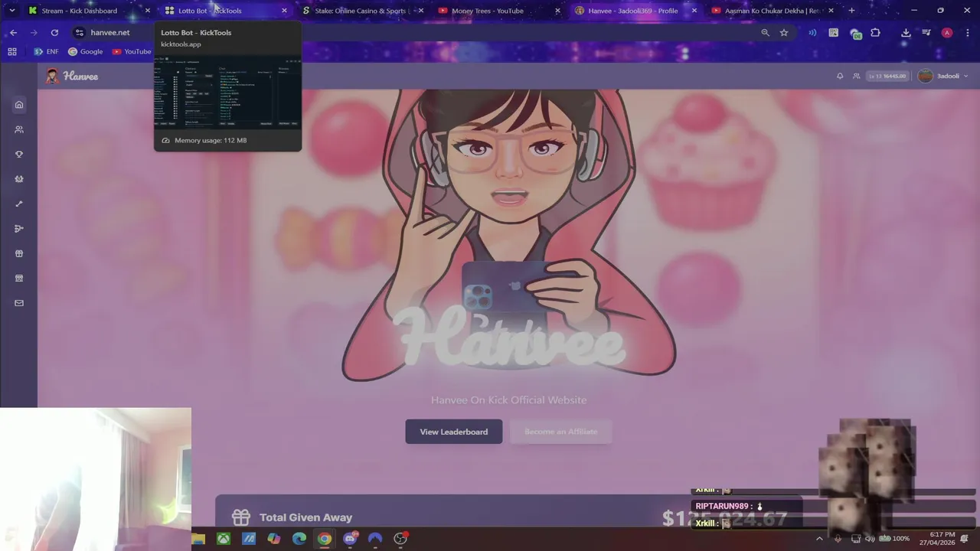The height and width of the screenshot is (551, 980).
Task: Click the Lv 13 16445.00 balance badge
Action: [x=887, y=76]
